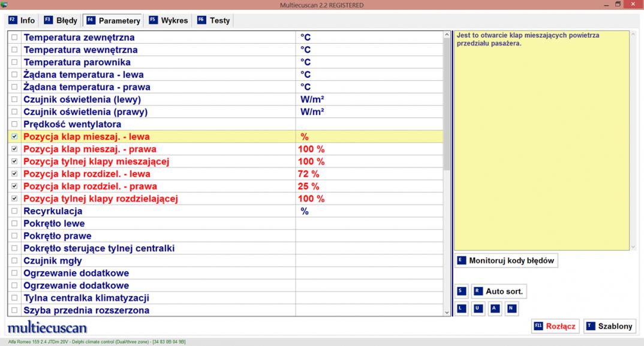The height and width of the screenshot is (346, 644).
Task: Enable automatic sorting with Auto sort.
Action: (x=499, y=291)
